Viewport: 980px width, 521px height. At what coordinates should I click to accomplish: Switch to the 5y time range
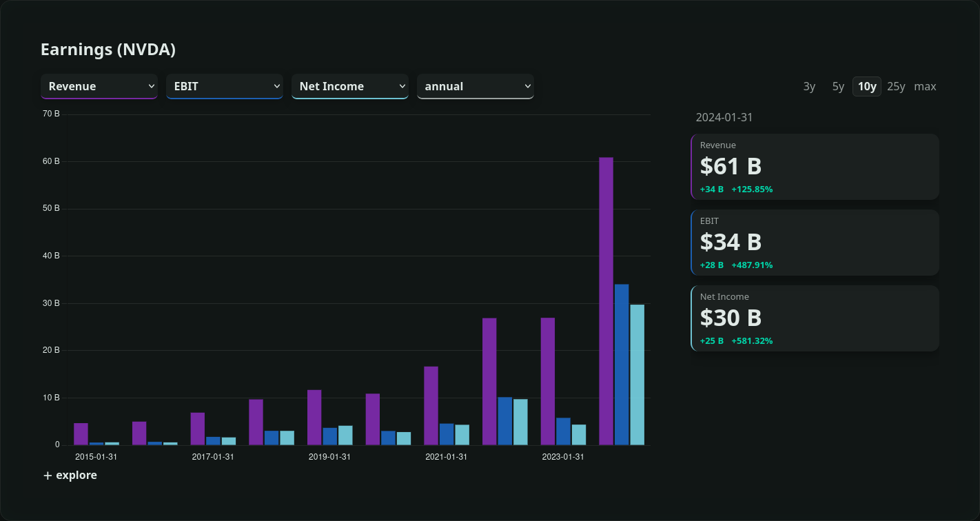click(838, 86)
